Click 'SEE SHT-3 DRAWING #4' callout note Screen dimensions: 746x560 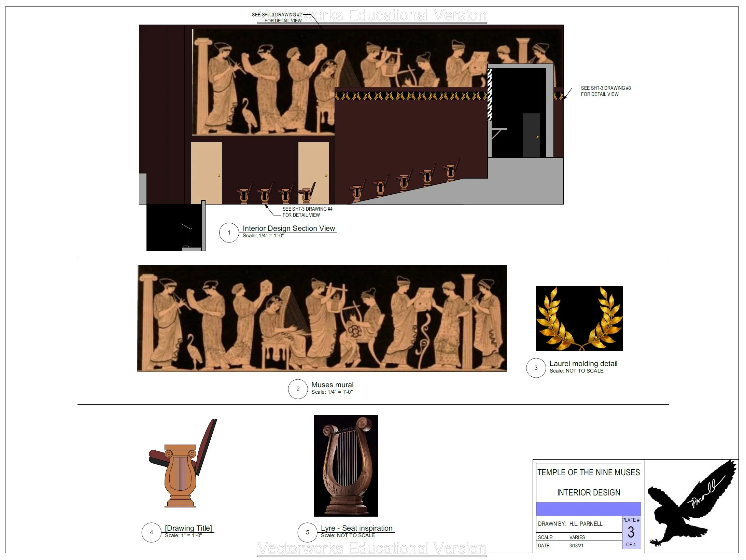point(307,212)
